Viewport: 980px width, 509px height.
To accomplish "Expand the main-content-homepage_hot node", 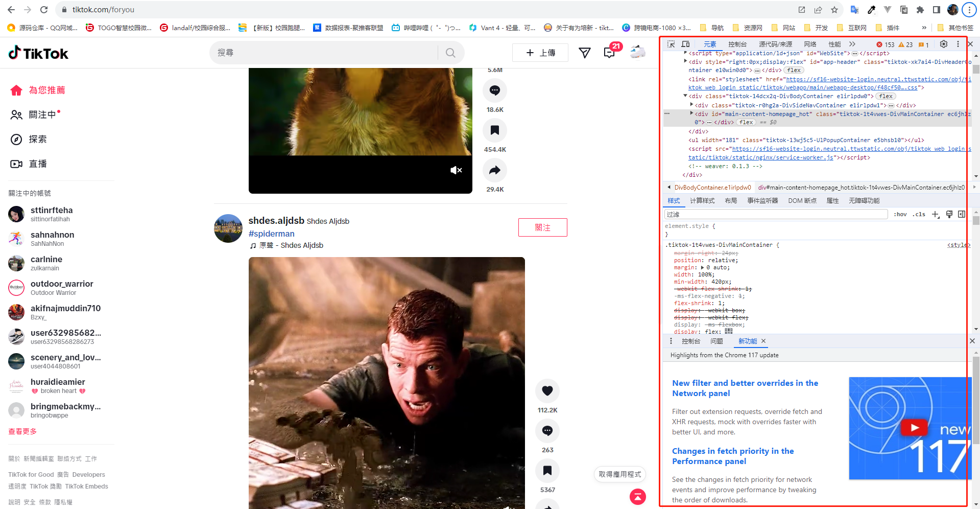I will [691, 113].
